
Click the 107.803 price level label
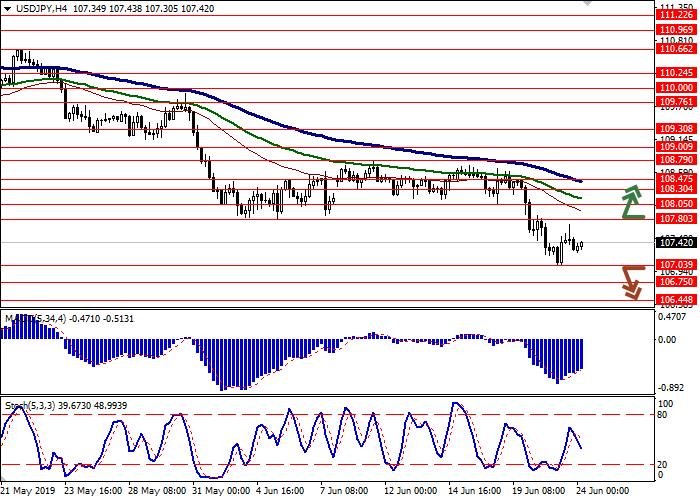coord(676,218)
